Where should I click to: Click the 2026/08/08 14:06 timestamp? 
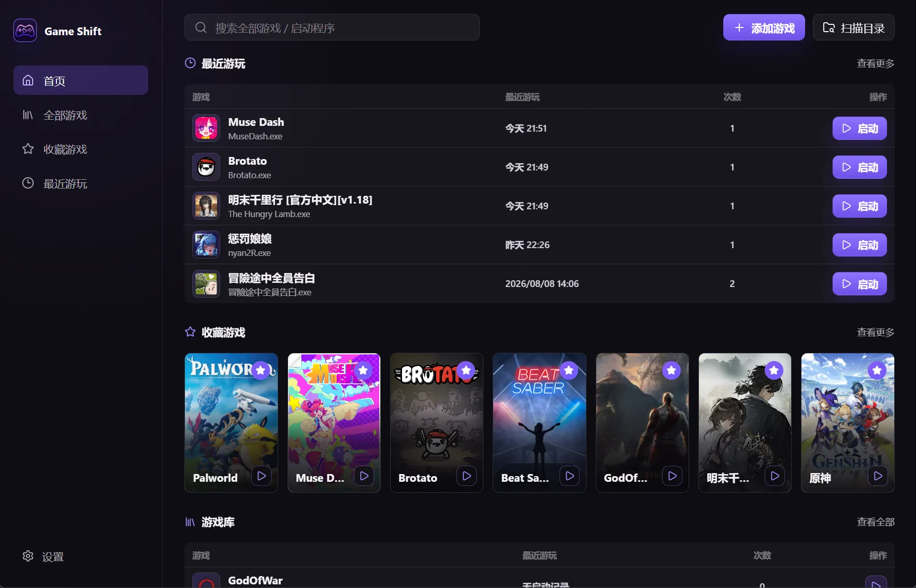[542, 284]
